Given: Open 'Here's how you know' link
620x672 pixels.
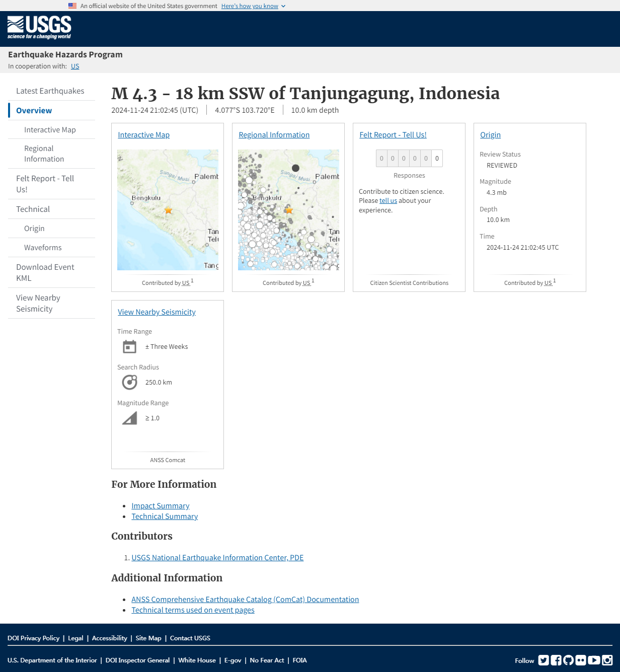Looking at the screenshot, I should [250, 6].
